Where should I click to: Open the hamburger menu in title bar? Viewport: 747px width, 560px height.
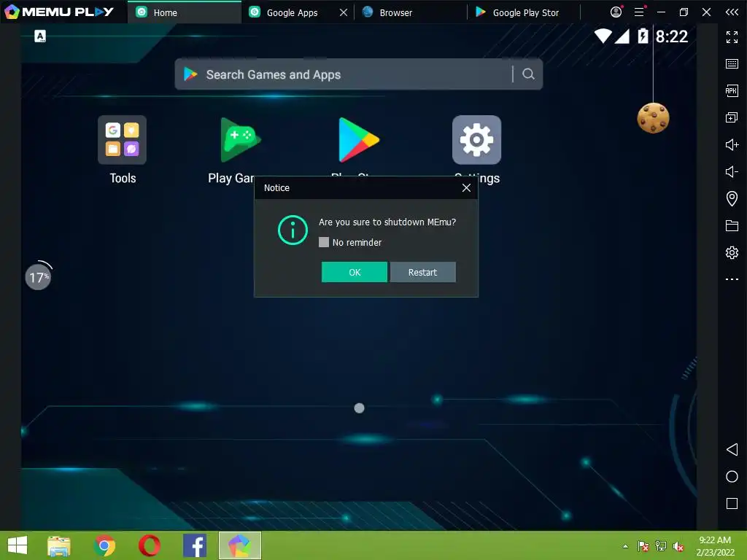click(639, 12)
